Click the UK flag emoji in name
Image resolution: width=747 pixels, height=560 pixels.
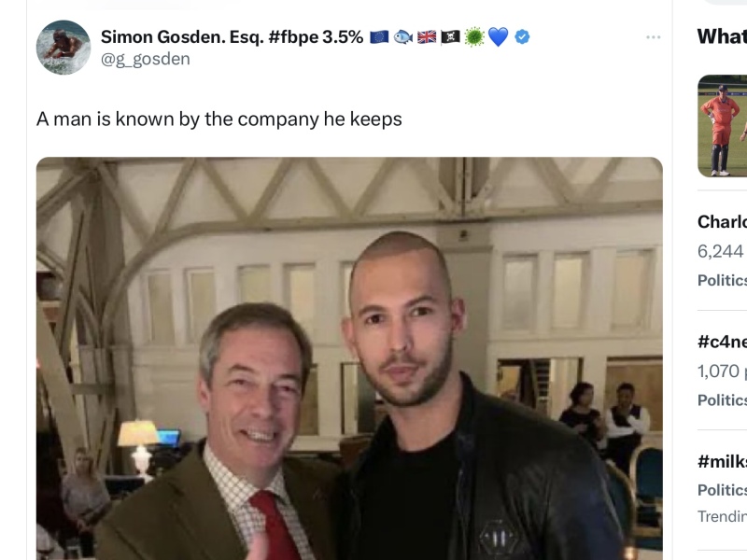427,37
